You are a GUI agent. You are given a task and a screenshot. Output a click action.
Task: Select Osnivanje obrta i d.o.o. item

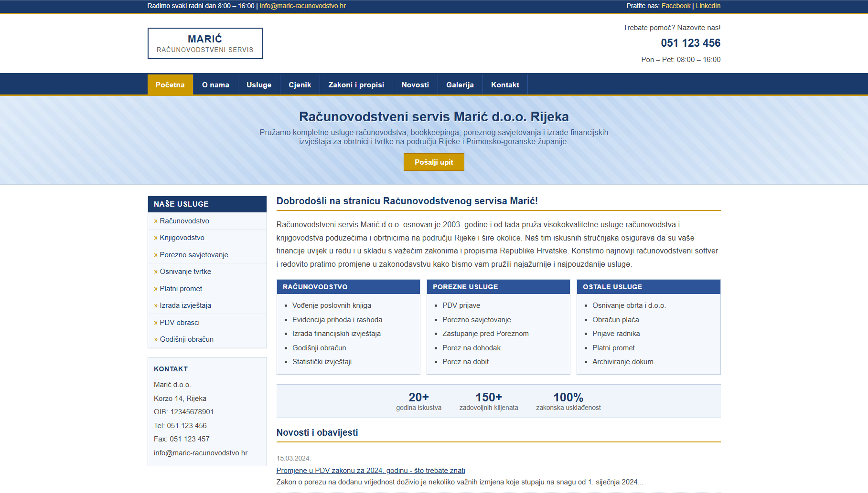629,305
